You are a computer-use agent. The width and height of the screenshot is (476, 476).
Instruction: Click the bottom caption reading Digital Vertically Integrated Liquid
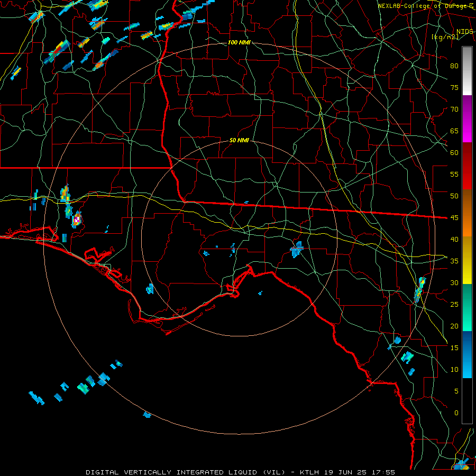pos(241,472)
